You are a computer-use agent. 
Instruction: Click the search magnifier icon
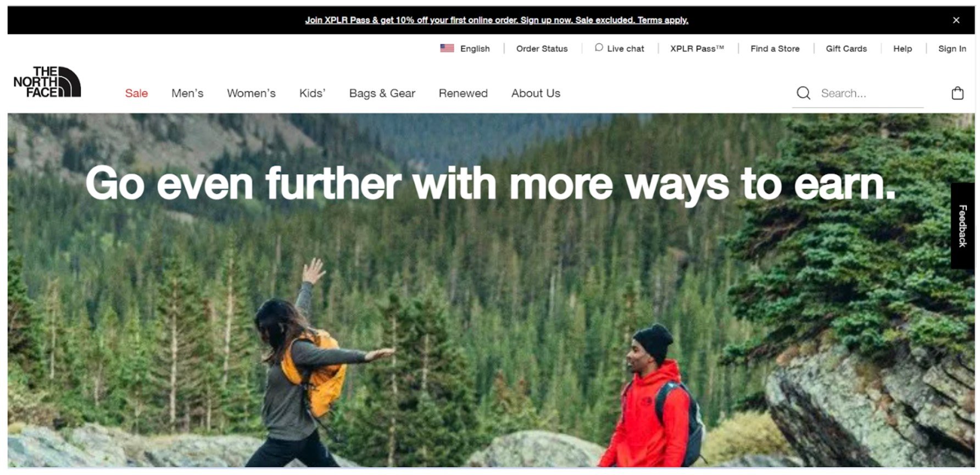803,93
